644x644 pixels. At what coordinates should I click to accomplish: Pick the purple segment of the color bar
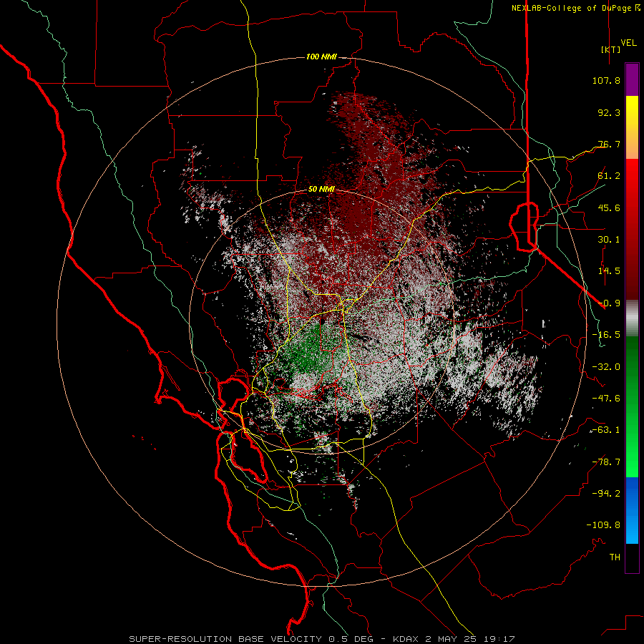(632, 79)
